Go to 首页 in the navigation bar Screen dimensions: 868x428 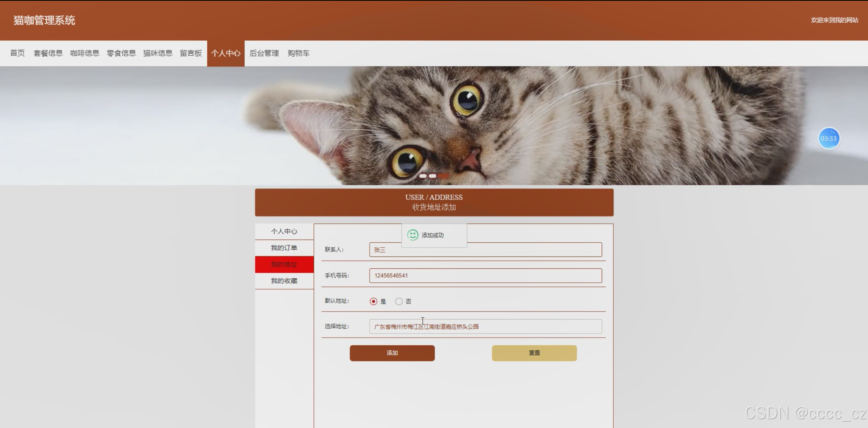[x=17, y=53]
